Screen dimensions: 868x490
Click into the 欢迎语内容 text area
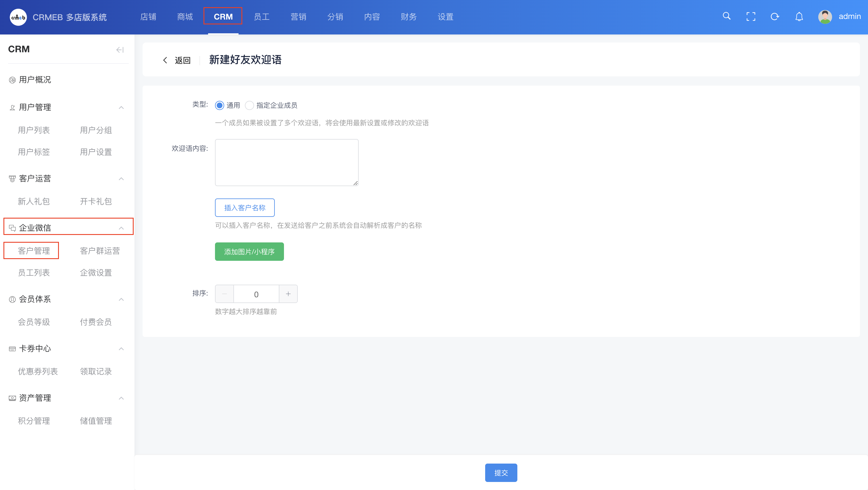click(x=287, y=162)
